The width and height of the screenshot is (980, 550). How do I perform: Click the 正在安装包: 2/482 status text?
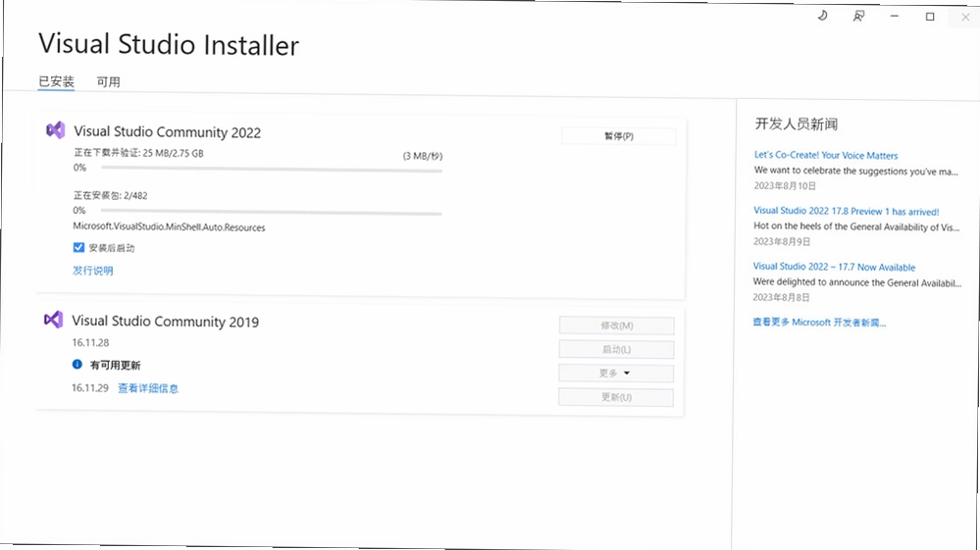(111, 195)
